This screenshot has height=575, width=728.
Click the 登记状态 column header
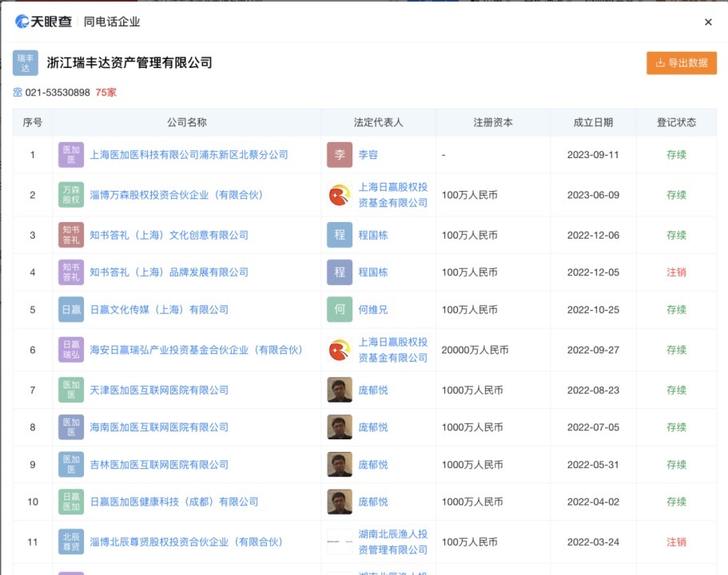677,122
